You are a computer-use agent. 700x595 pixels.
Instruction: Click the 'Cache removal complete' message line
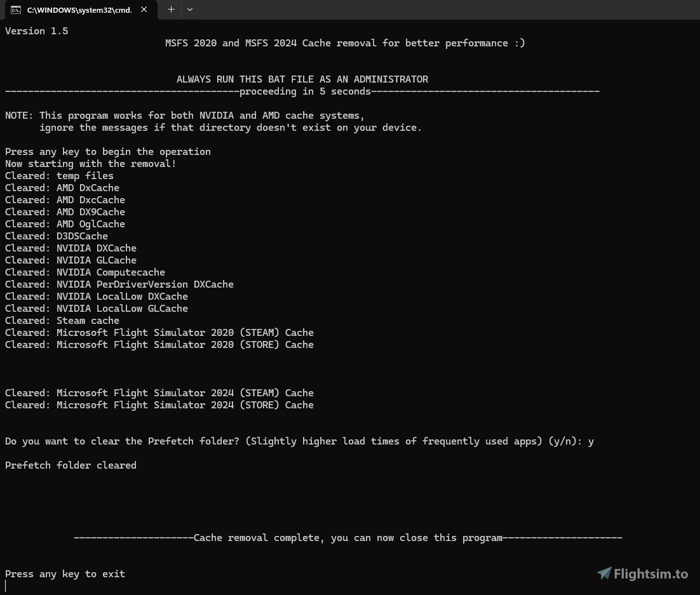[347, 537]
